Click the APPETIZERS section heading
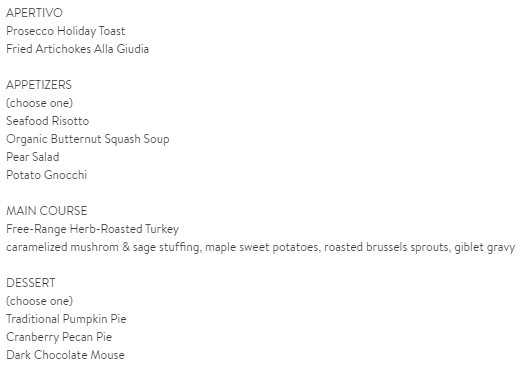 click(39, 85)
